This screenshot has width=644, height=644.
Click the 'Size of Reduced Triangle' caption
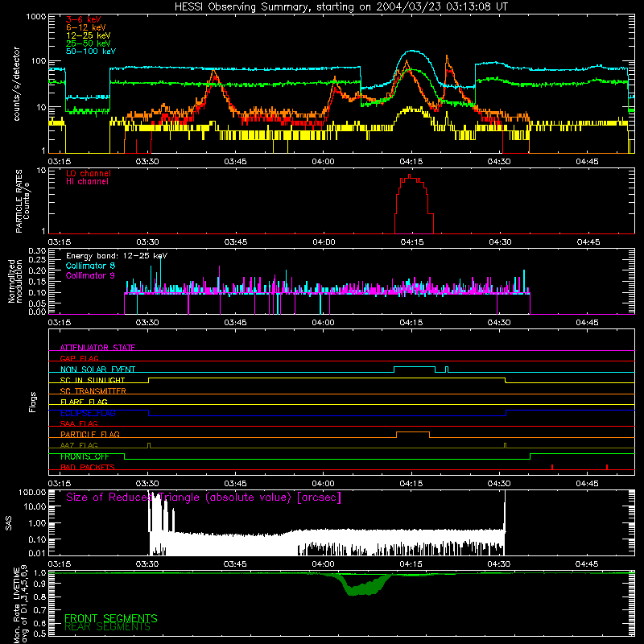[x=204, y=497]
